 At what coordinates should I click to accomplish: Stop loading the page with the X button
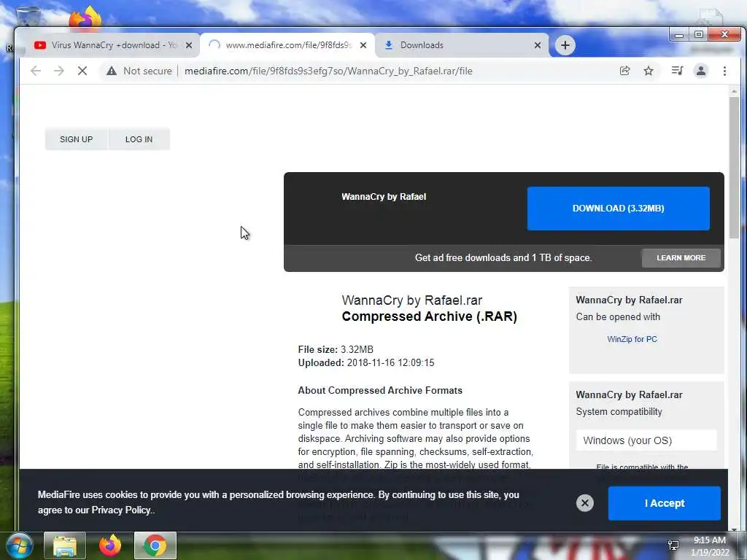(82, 71)
